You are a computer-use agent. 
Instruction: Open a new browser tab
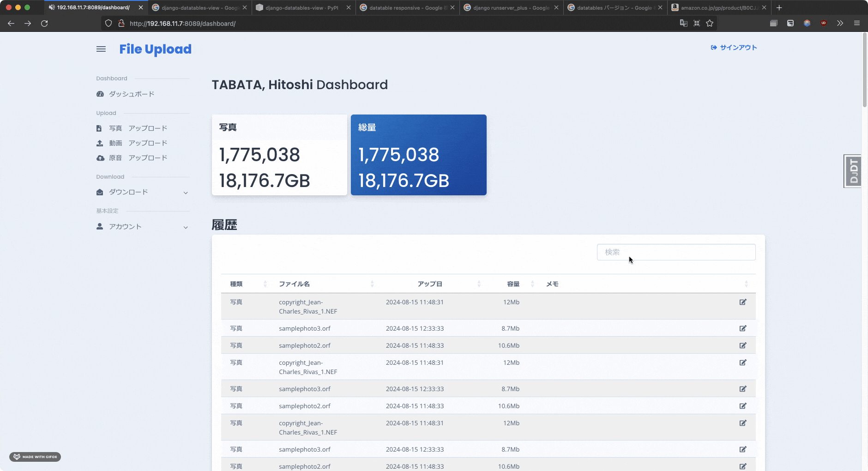(779, 8)
